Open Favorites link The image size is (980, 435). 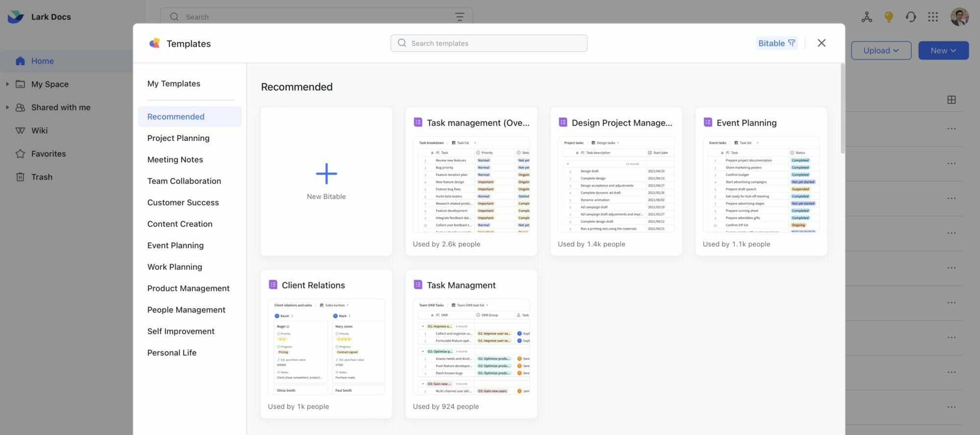(49, 154)
